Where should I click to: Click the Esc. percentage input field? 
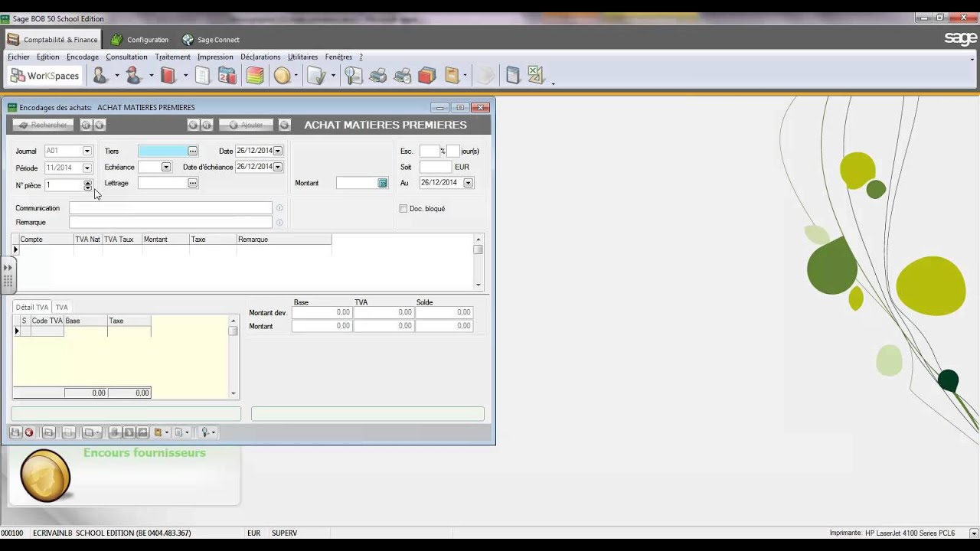coord(430,152)
